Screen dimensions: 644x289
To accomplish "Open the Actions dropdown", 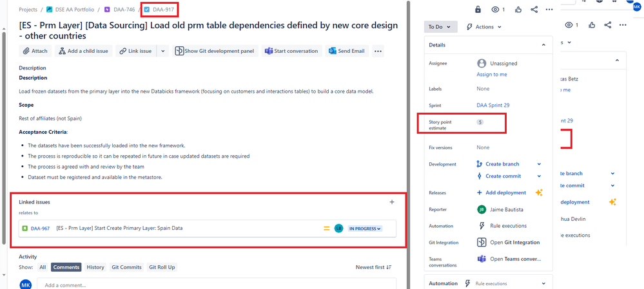I will pos(484,27).
